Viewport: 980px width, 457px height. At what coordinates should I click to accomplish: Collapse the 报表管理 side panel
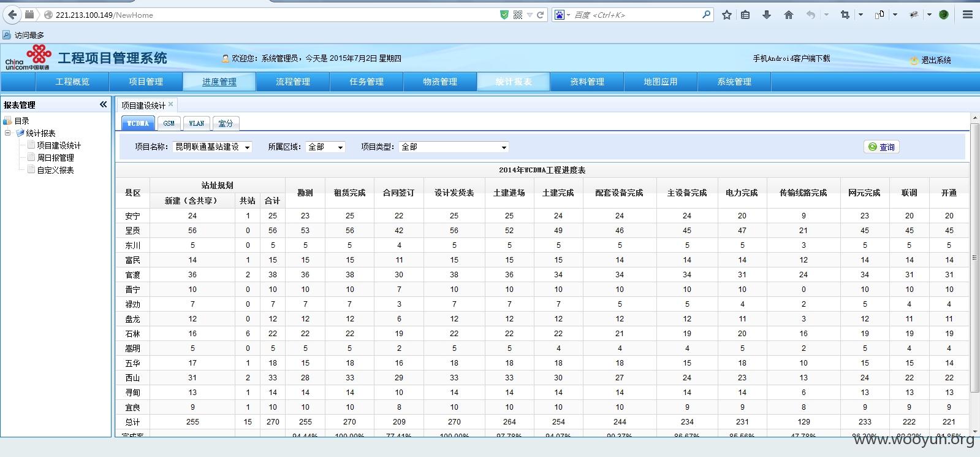[x=103, y=104]
